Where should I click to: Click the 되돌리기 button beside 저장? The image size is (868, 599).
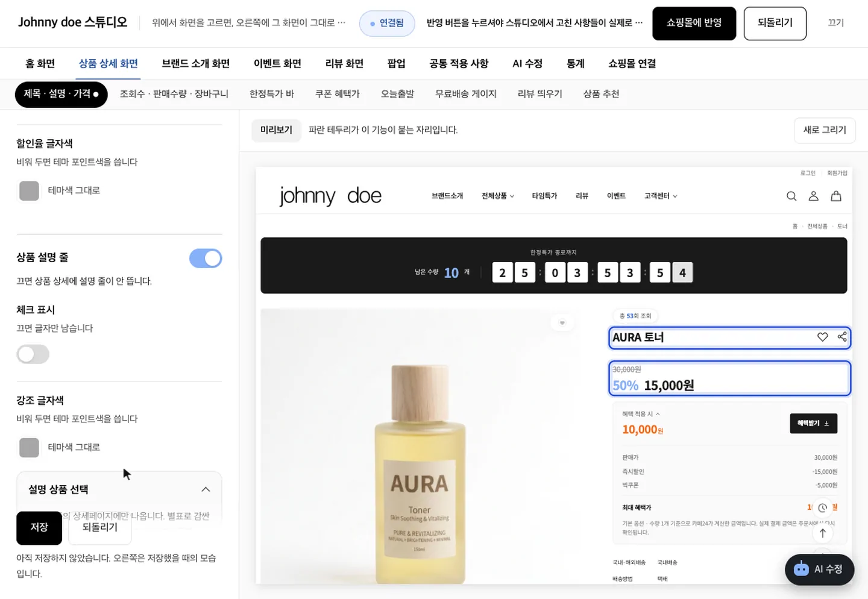coord(100,527)
